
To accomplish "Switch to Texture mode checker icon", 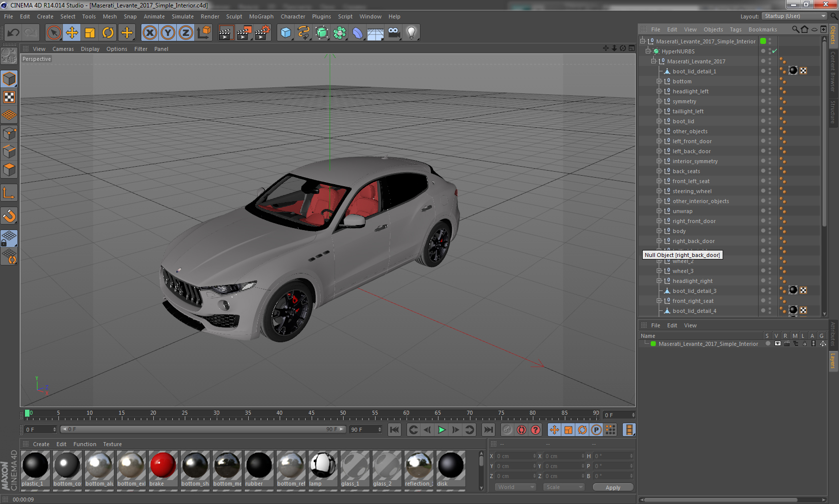I will pyautogui.click(x=9, y=97).
